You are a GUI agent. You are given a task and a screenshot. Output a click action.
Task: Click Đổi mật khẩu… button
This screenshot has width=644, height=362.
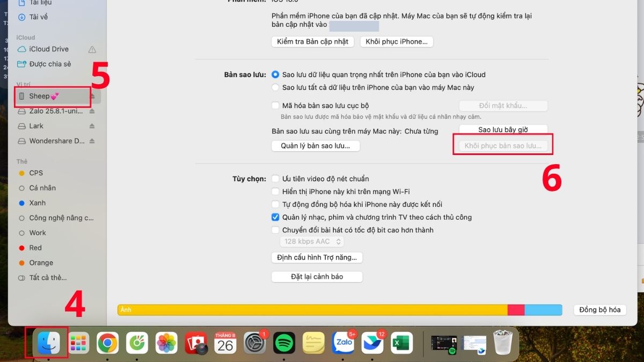coord(503,106)
